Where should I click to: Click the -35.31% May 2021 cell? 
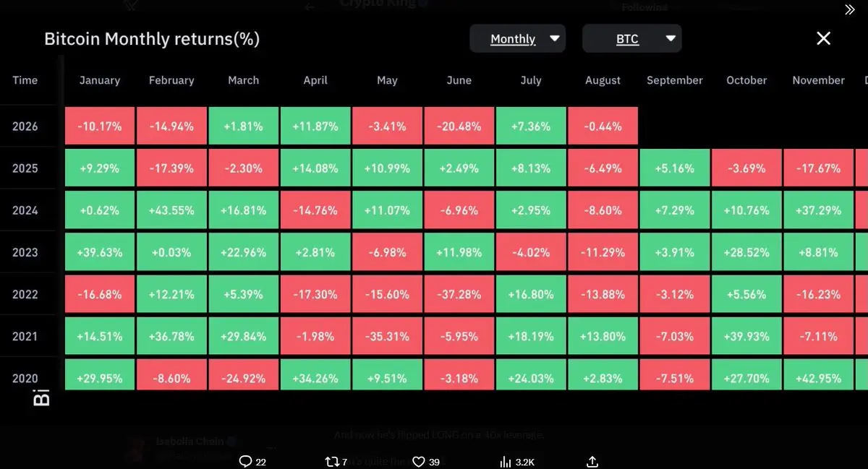click(387, 336)
